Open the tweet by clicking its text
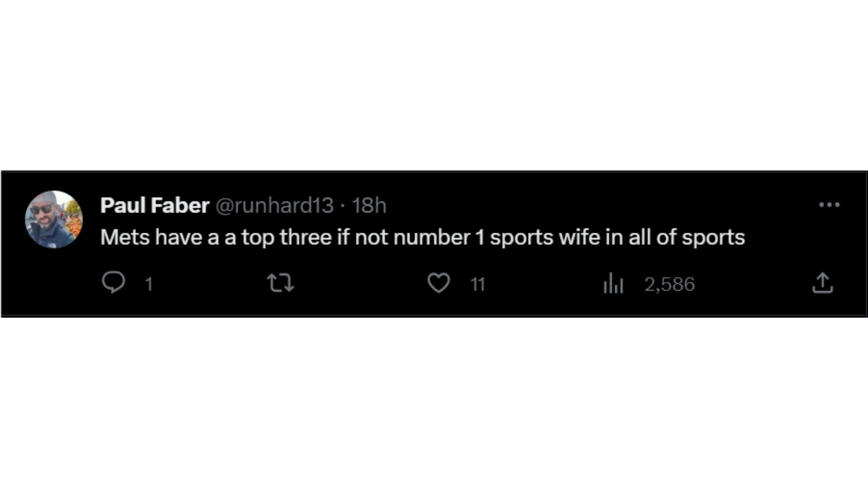 (422, 238)
